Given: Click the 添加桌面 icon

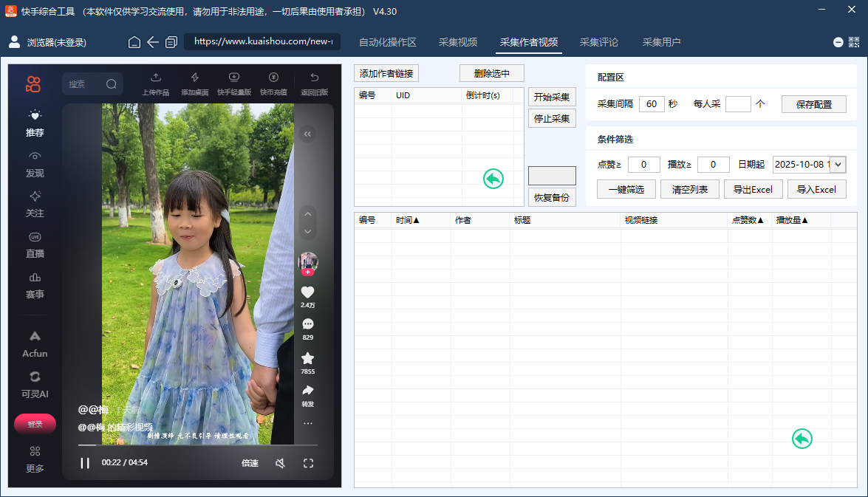Looking at the screenshot, I should click(194, 81).
